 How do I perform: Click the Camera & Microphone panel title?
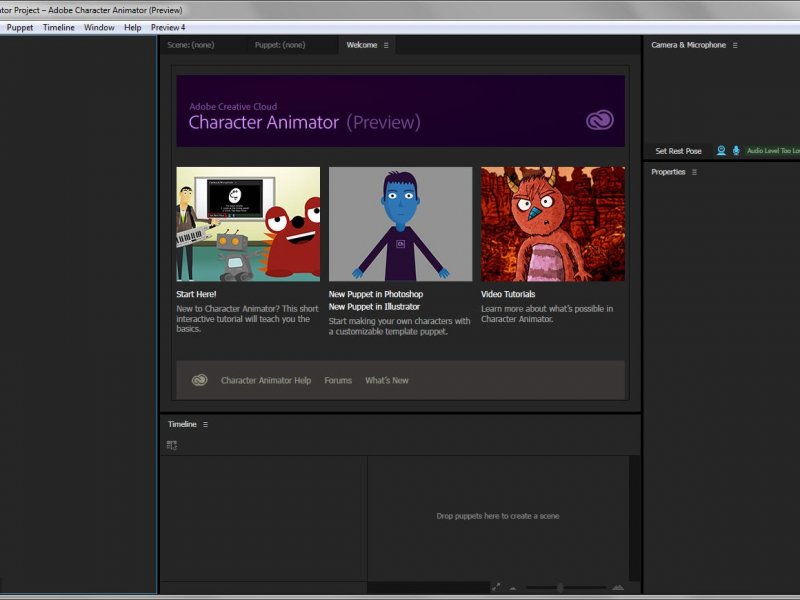pos(688,45)
